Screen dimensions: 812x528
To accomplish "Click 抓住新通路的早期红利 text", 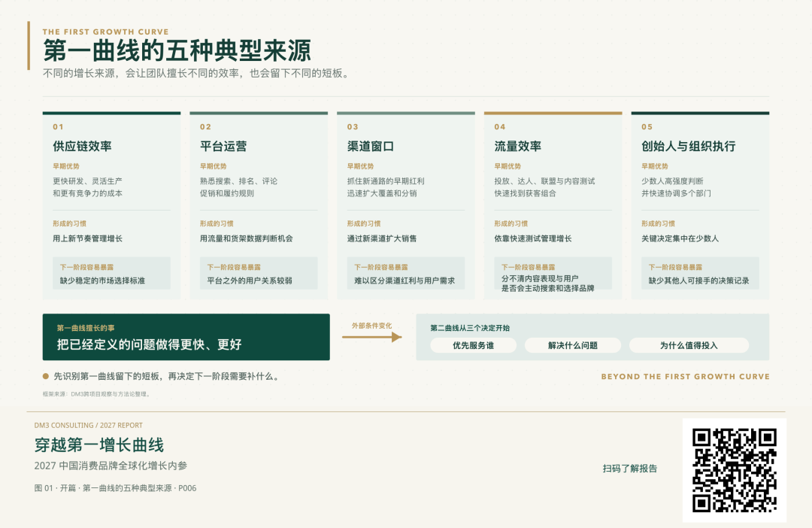I will [386, 181].
